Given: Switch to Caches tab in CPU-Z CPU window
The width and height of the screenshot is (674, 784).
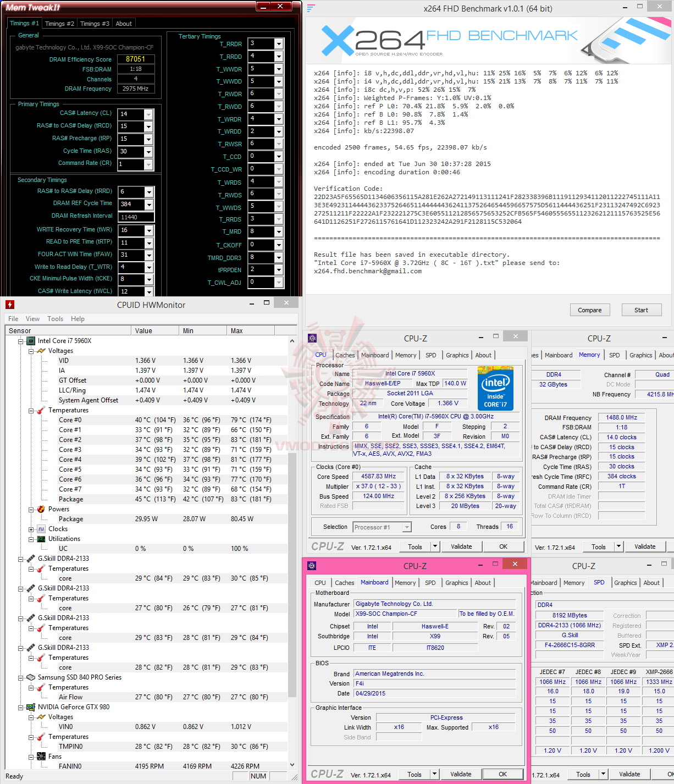Looking at the screenshot, I should [x=345, y=355].
